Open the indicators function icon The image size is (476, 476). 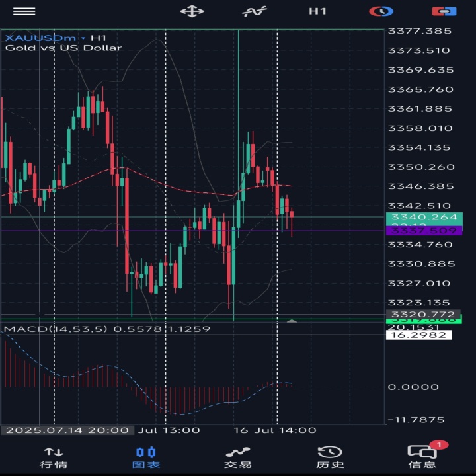[x=255, y=11]
